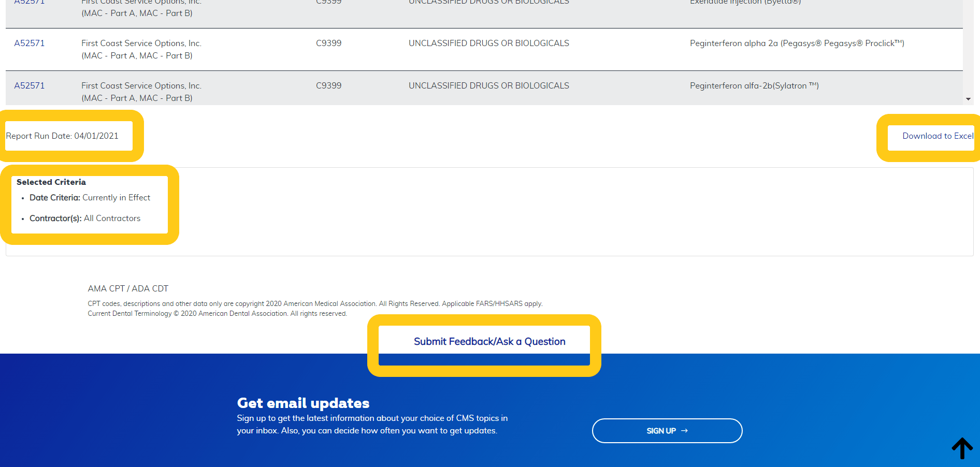Image resolution: width=980 pixels, height=467 pixels.
Task: Click the Selected Criteria heading
Action: click(x=51, y=182)
